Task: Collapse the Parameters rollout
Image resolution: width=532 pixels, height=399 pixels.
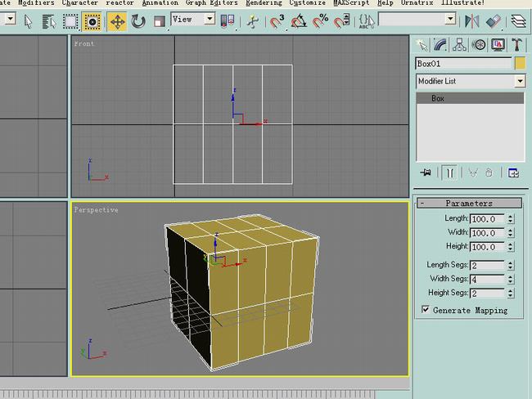Action: coord(469,203)
